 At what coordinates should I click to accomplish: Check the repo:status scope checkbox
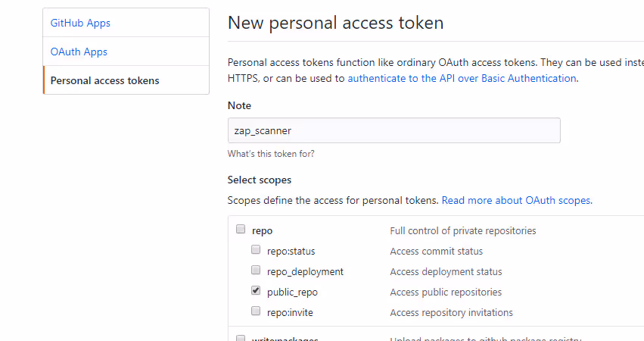click(x=256, y=249)
